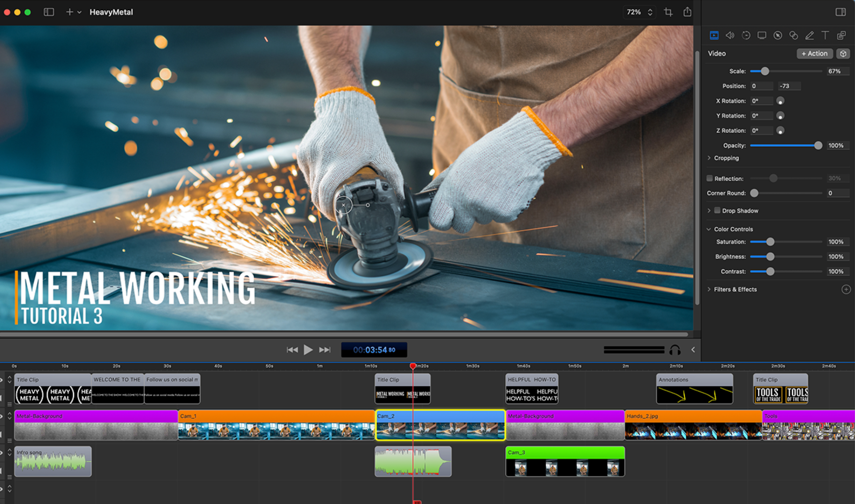Collapse the Color Controls section
This screenshot has height=504, width=855.
[x=709, y=229]
